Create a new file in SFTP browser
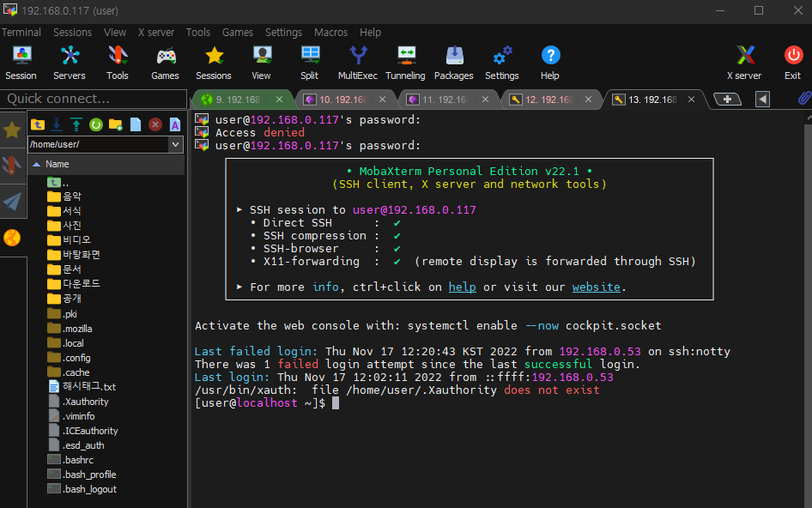The height and width of the screenshot is (508, 812). [x=135, y=124]
